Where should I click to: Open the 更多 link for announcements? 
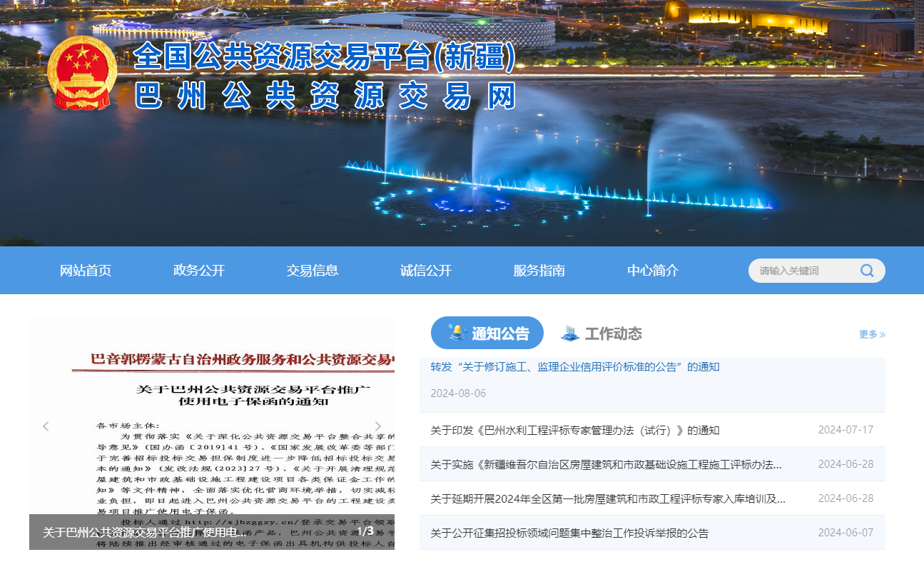point(870,334)
